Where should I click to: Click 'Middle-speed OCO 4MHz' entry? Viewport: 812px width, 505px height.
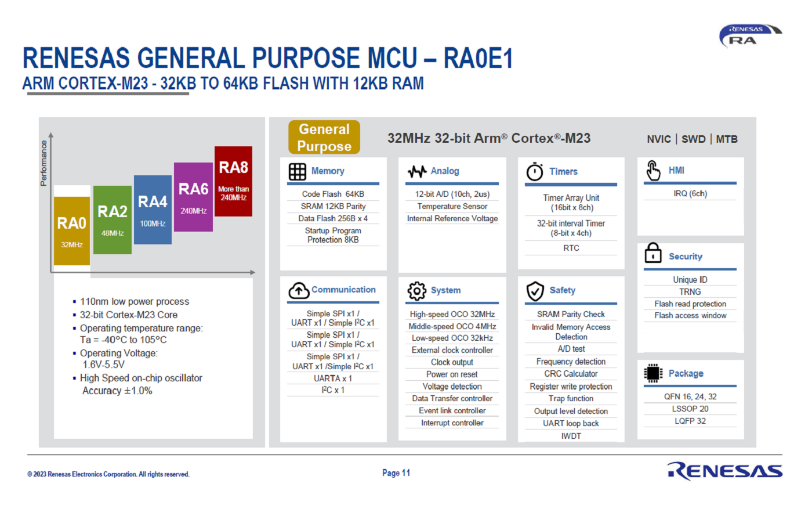[452, 326]
